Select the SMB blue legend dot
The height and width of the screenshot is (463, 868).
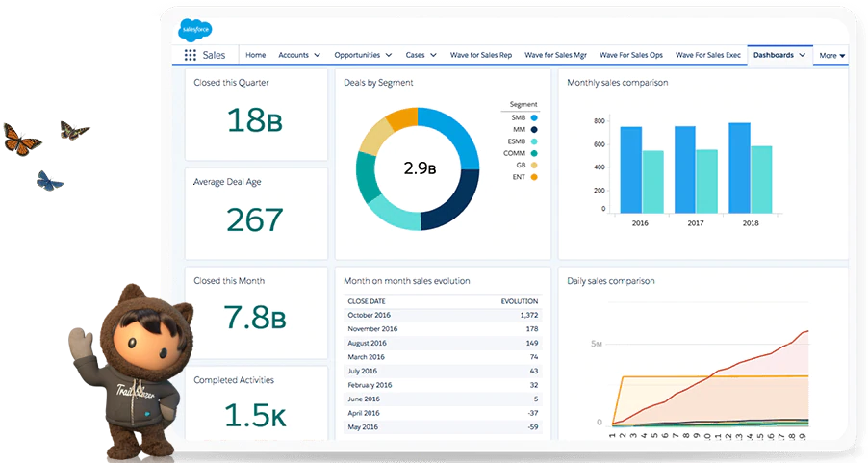[x=534, y=118]
